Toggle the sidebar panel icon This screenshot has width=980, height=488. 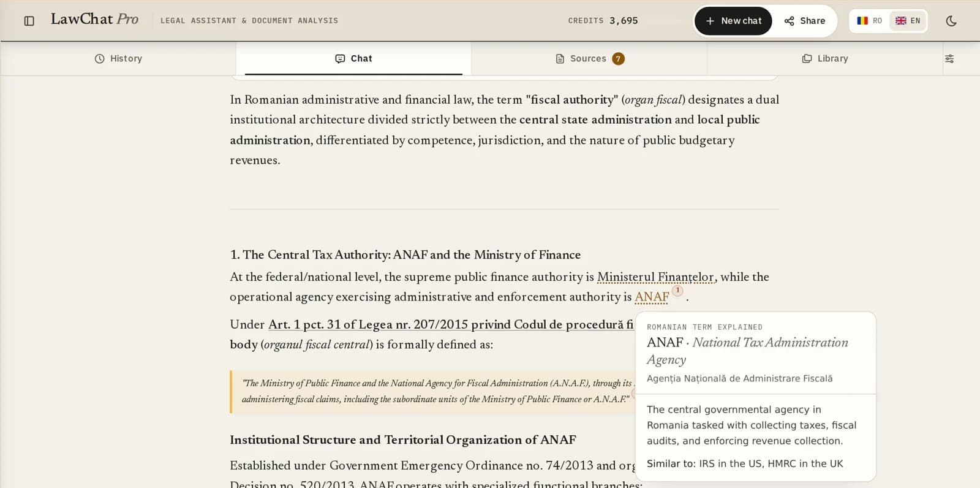coord(29,21)
